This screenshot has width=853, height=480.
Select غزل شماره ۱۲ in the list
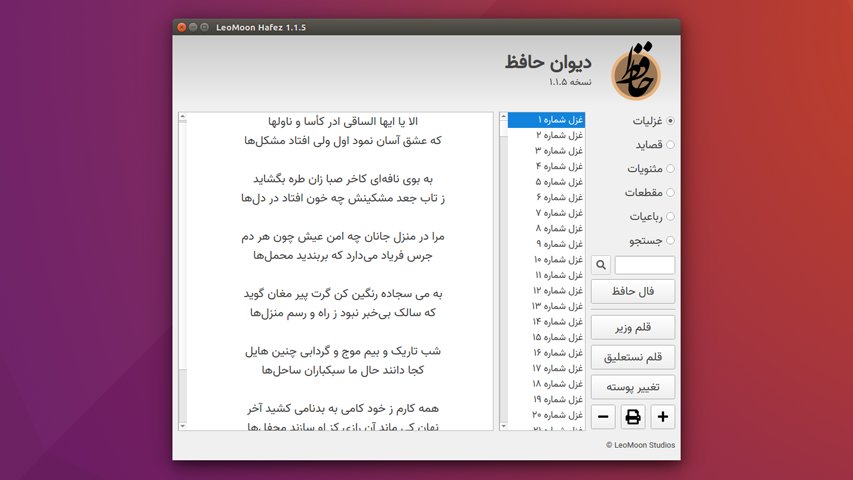pos(546,291)
